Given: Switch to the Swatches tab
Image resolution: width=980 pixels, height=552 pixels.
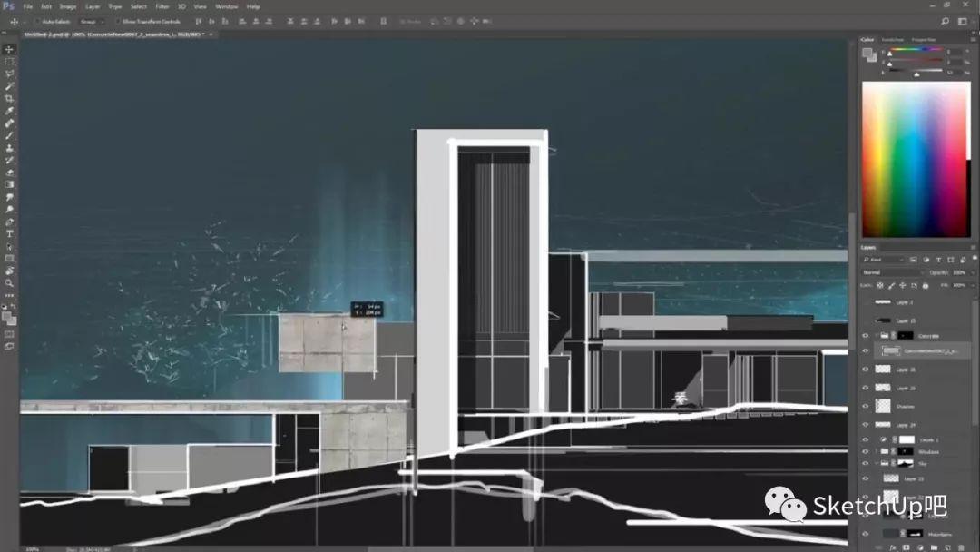Looking at the screenshot, I should coord(893,39).
